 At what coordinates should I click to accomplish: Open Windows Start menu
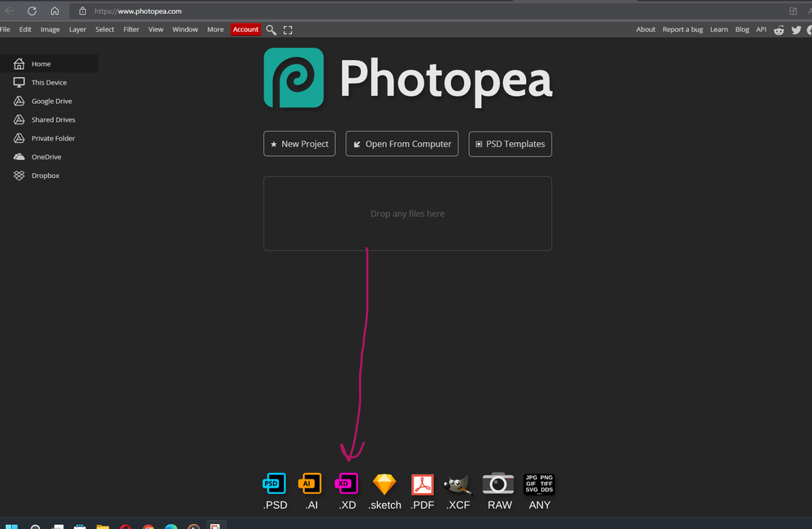11,527
